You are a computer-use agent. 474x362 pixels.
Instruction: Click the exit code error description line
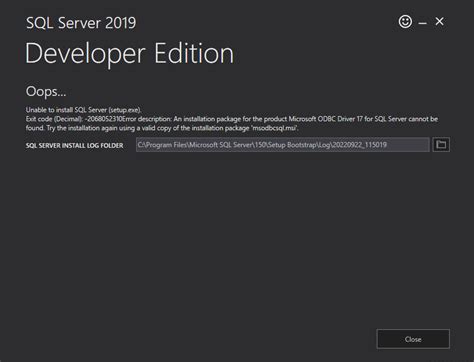232,119
